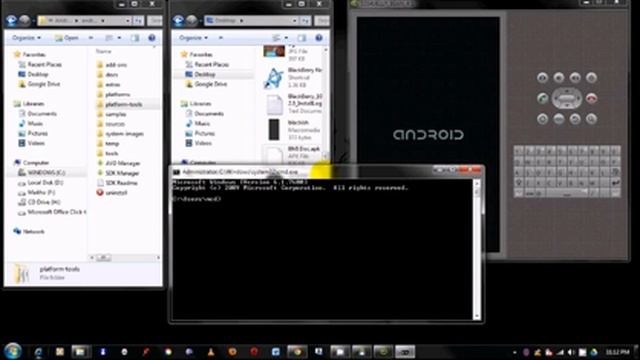Expand address bar history in platform-tools window
The image size is (640, 360).
(128, 20)
